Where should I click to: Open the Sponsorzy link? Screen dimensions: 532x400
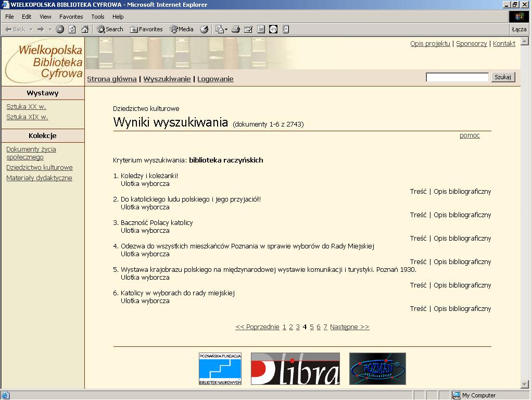point(471,43)
